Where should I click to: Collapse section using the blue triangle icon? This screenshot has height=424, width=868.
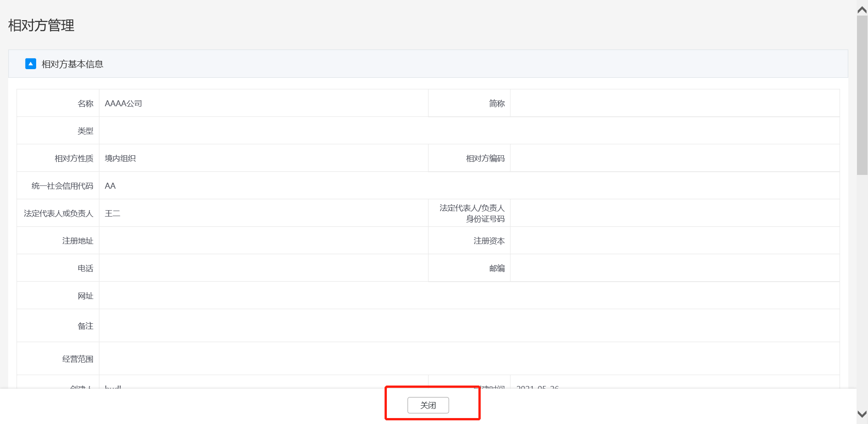pyautogui.click(x=31, y=64)
